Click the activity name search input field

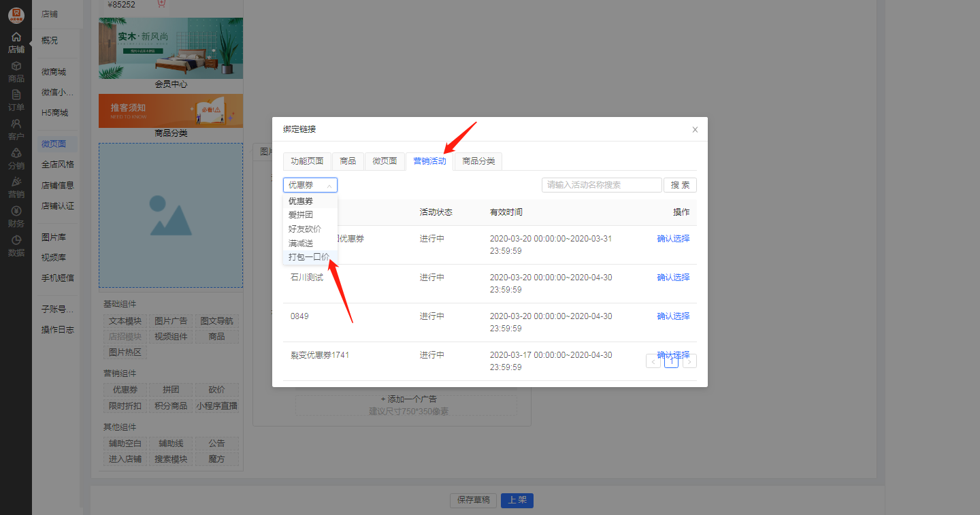[602, 184]
